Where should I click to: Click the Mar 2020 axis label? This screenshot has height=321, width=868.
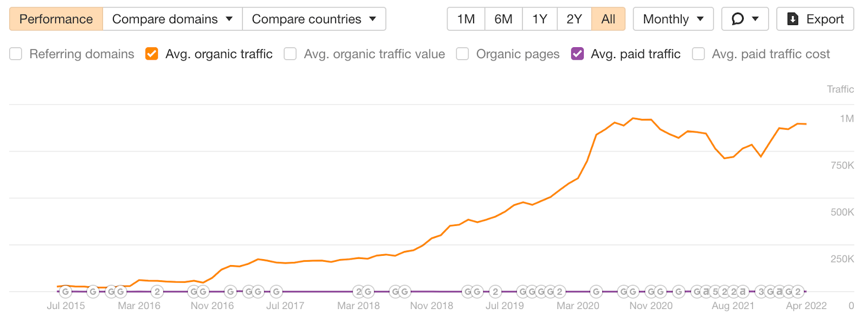tap(578, 306)
